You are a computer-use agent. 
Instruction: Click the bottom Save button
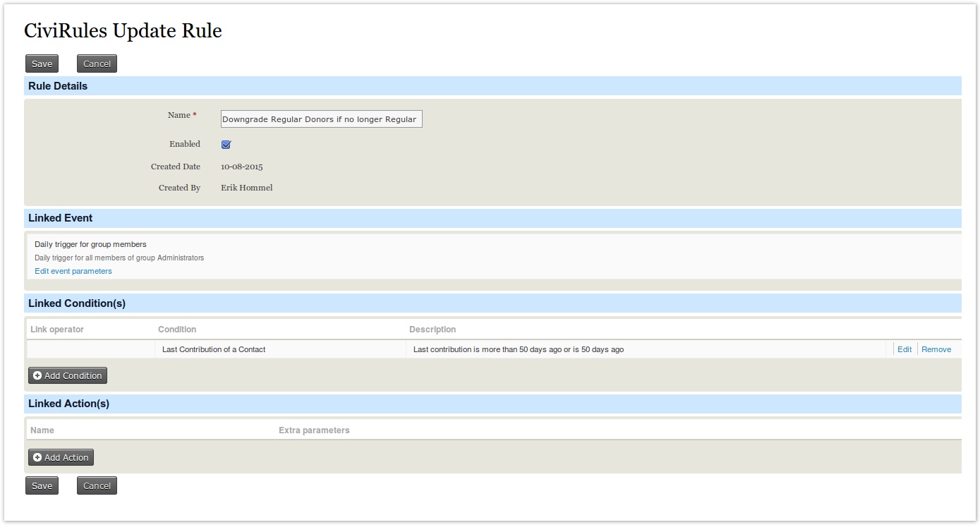click(x=42, y=485)
